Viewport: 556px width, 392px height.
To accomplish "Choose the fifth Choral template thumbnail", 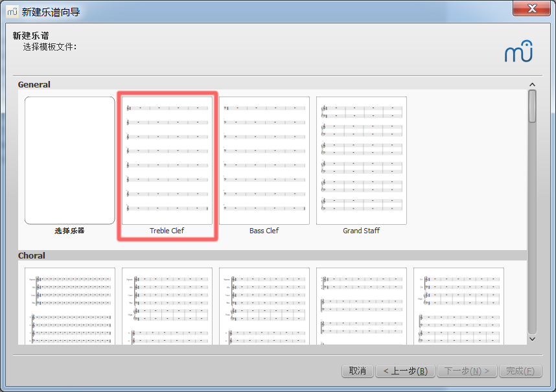I will 459,306.
